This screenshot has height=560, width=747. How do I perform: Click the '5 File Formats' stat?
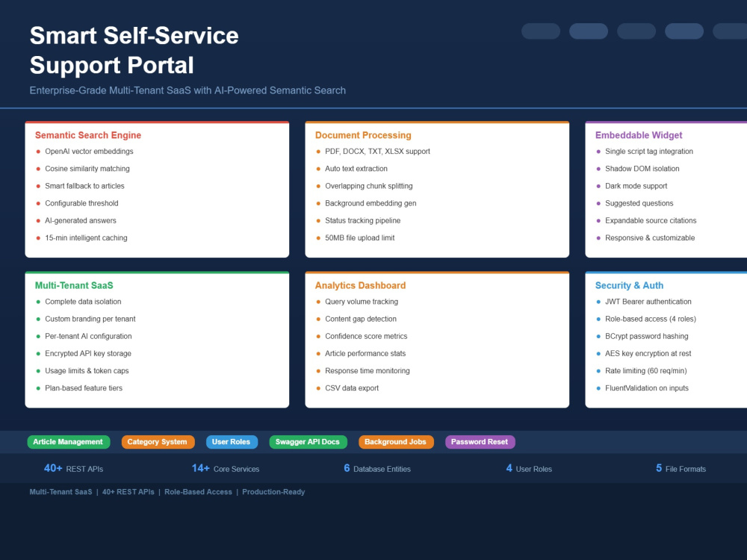pos(681,469)
